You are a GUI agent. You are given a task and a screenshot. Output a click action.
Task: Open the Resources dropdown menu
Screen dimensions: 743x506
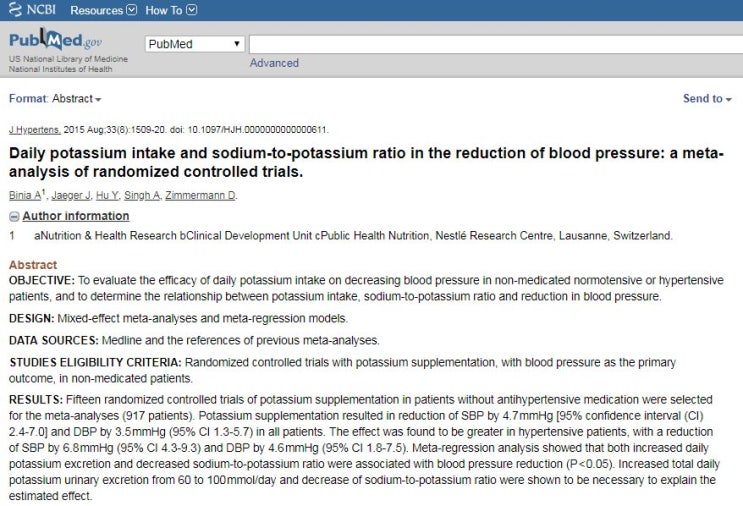pos(103,10)
